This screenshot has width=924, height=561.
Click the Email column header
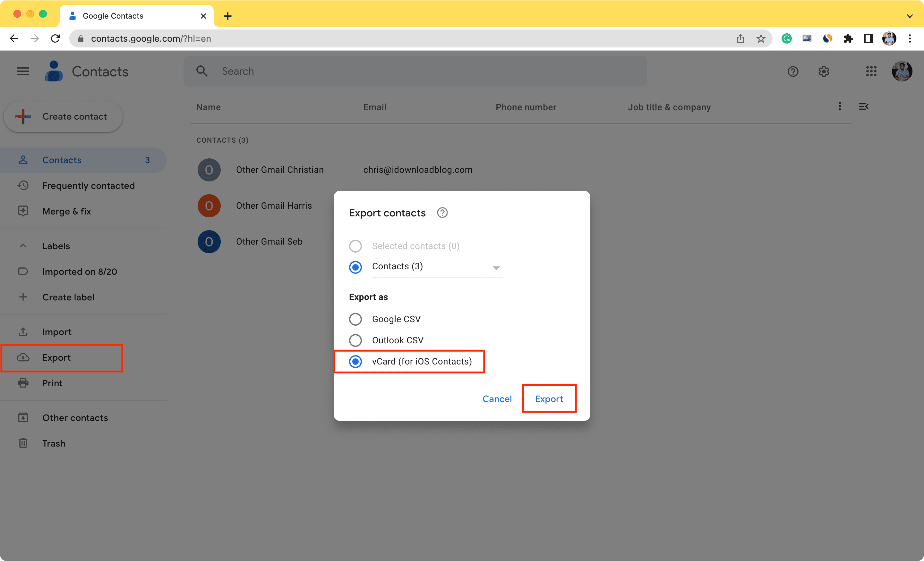[375, 107]
